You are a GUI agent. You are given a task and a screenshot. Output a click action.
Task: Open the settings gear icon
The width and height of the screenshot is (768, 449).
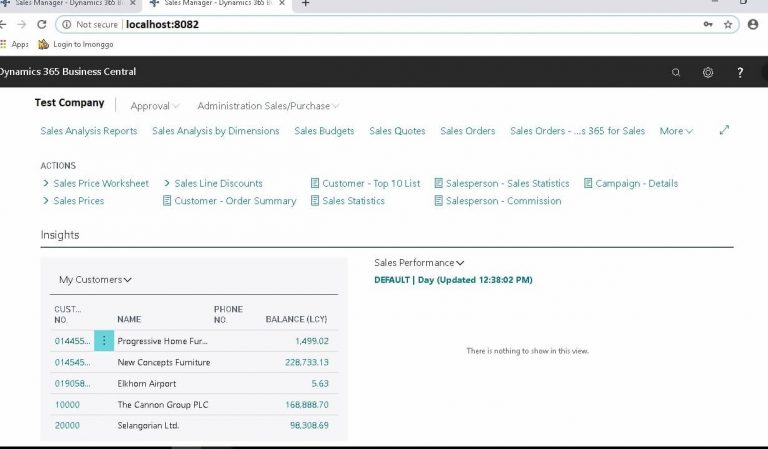pyautogui.click(x=708, y=72)
